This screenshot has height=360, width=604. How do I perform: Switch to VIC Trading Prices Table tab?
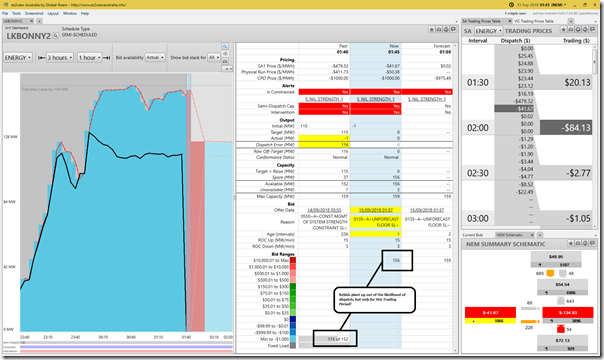pos(534,21)
